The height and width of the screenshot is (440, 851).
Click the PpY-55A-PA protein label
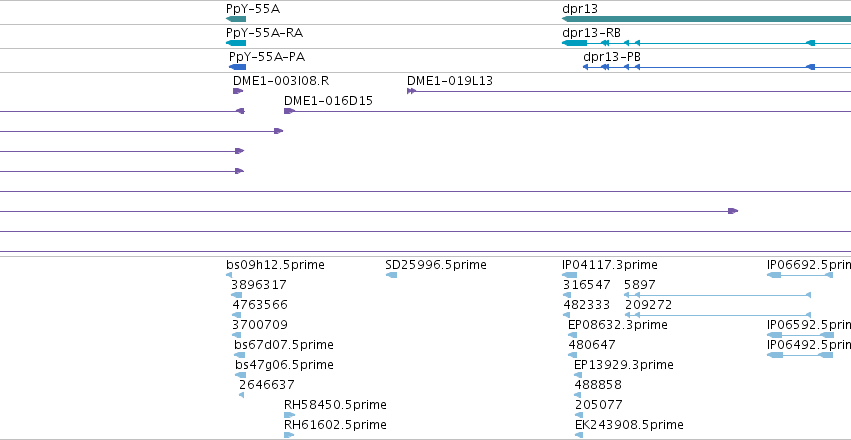[266, 57]
